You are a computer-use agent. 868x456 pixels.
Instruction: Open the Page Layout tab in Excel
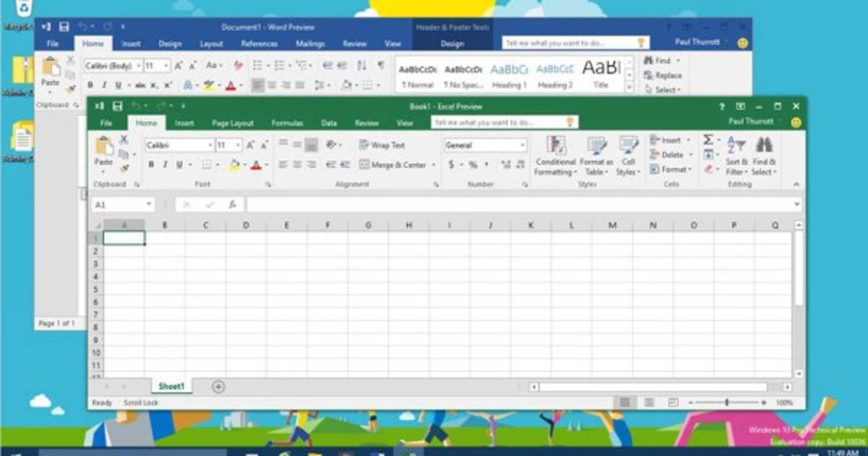pos(232,123)
